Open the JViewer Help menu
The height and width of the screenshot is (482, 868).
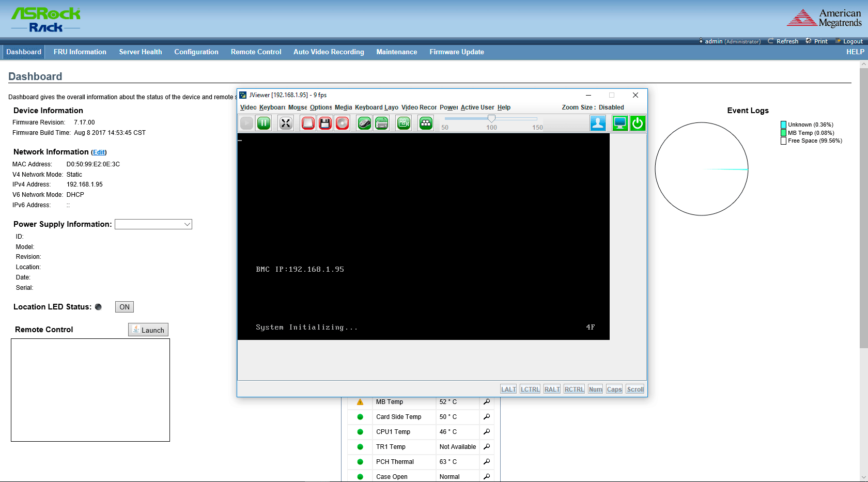click(x=504, y=107)
